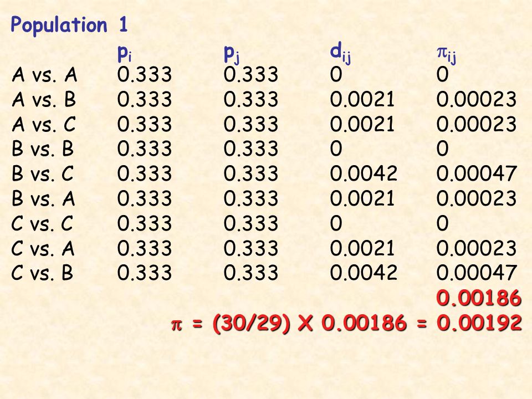
Task: Click the red π symbol starting the formula
Action: tap(176, 325)
